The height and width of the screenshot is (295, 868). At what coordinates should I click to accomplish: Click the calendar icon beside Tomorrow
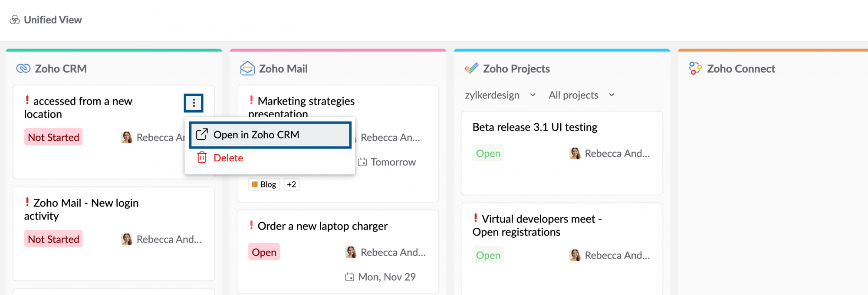click(x=362, y=162)
